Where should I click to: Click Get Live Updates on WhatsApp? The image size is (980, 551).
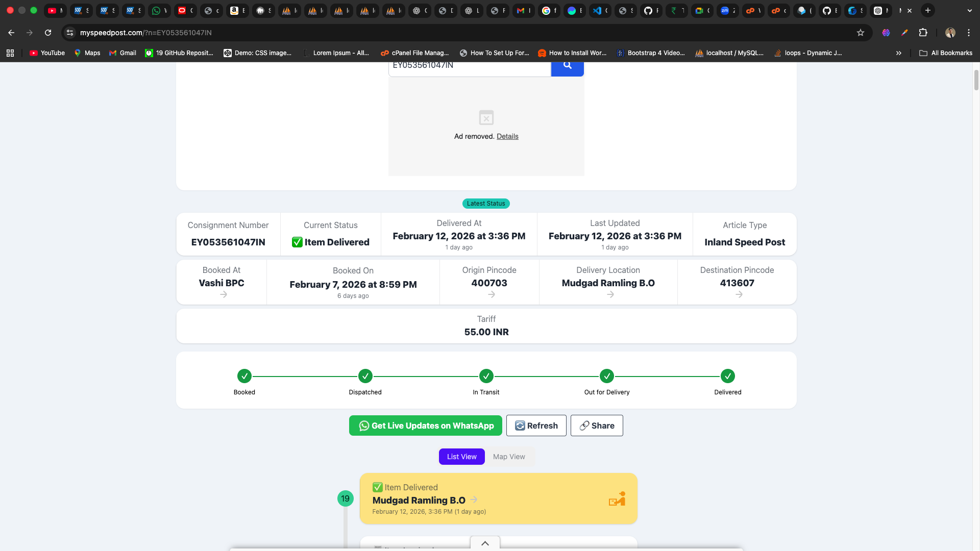(x=425, y=426)
